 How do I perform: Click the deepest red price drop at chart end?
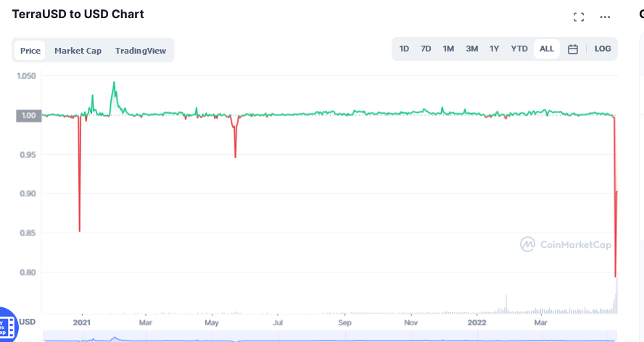[x=615, y=276]
